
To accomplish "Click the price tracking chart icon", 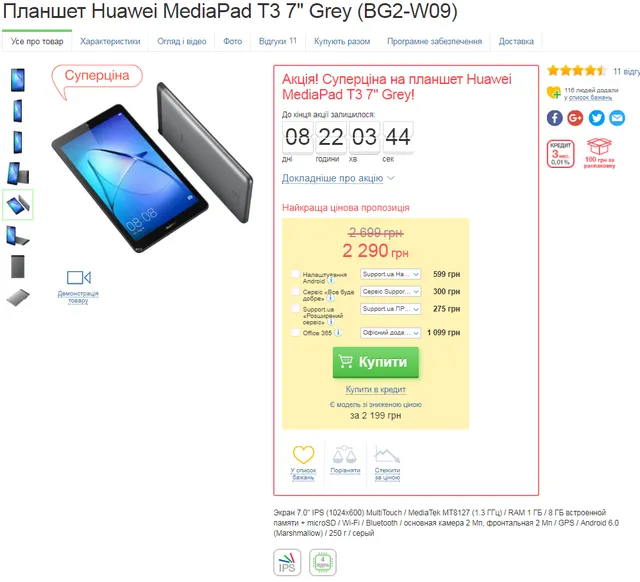I will (x=387, y=455).
